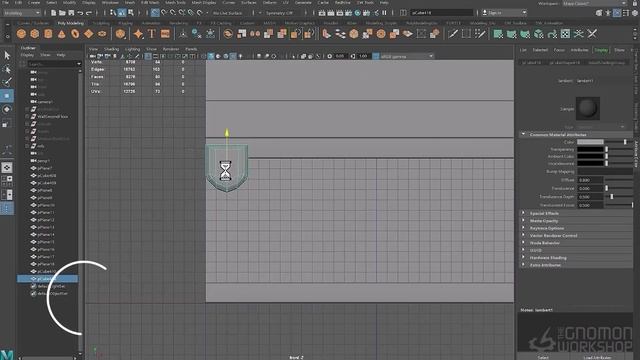This screenshot has width=640, height=360.
Task: Open the sRGB gamma dropdown
Action: [407, 56]
